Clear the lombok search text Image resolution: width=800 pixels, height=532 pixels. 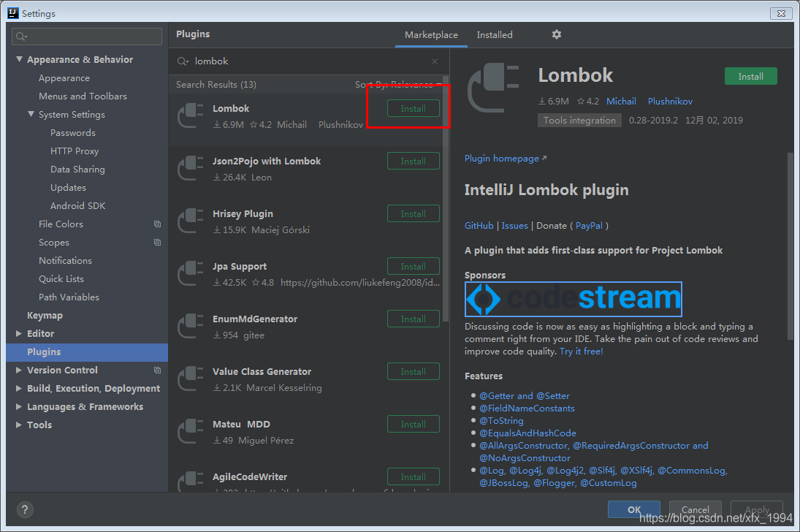point(435,61)
